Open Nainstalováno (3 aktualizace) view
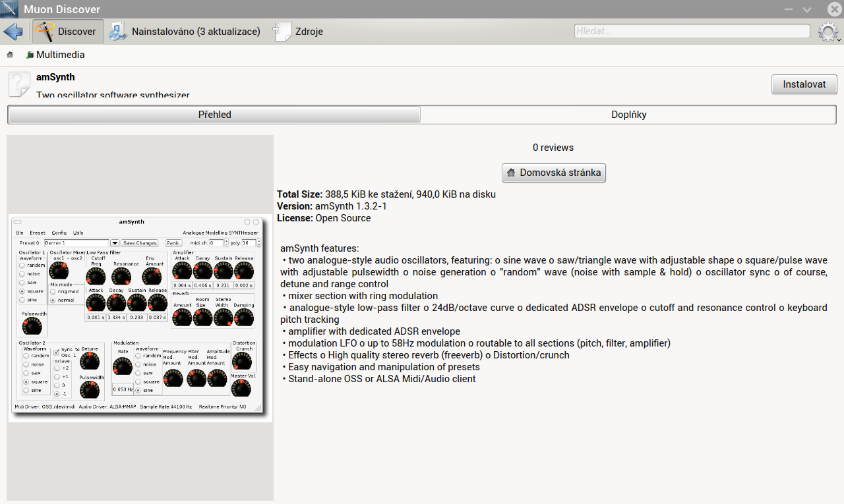Viewport: 844px width, 504px height. tap(185, 31)
